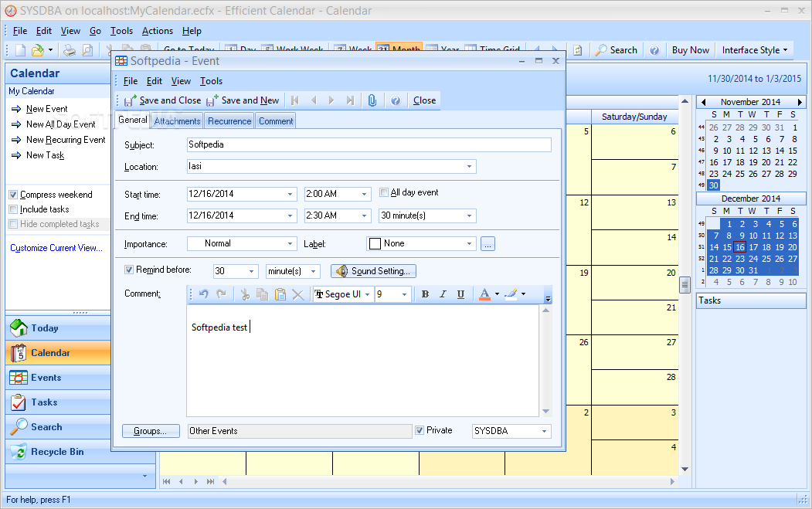Click the open folder icon
812x509 pixels.
click(x=37, y=50)
